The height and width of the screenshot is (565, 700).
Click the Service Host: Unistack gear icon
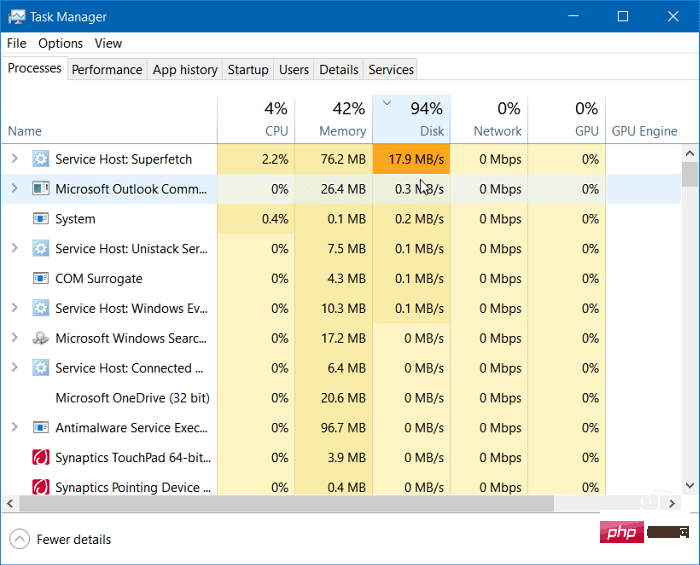[x=41, y=249]
